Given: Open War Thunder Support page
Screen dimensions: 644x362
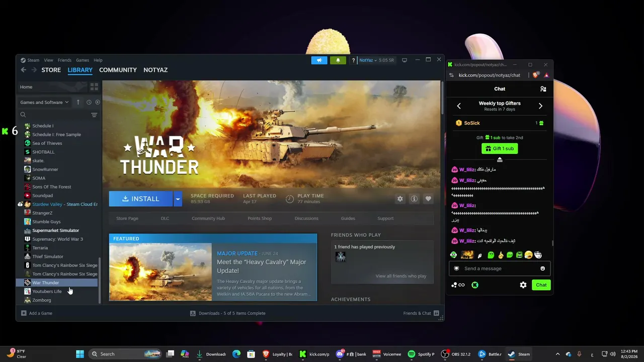Looking at the screenshot, I should 385,218.
